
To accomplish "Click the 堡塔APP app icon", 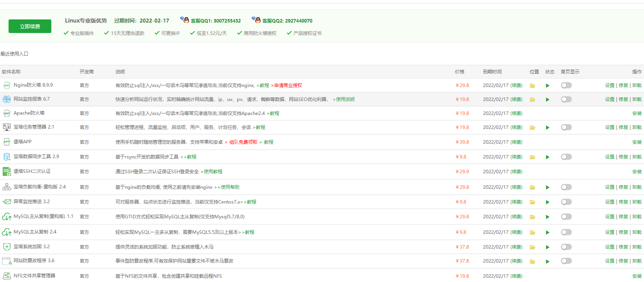I will pos(7,142).
